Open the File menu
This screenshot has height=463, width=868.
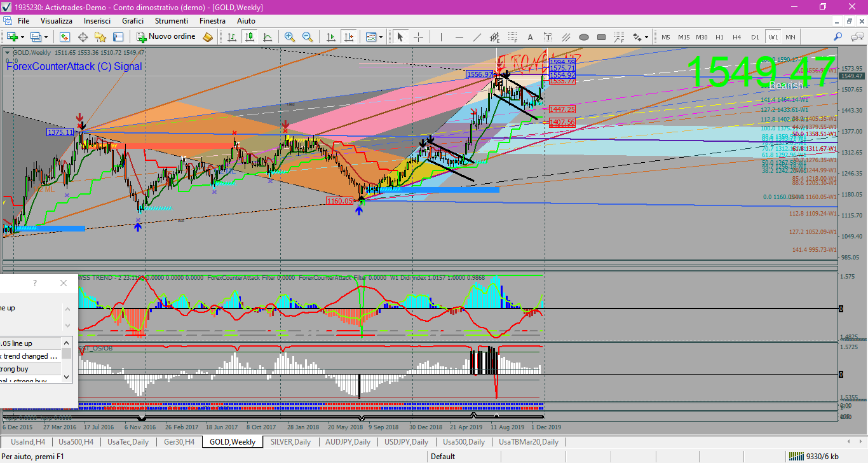pyautogui.click(x=24, y=21)
